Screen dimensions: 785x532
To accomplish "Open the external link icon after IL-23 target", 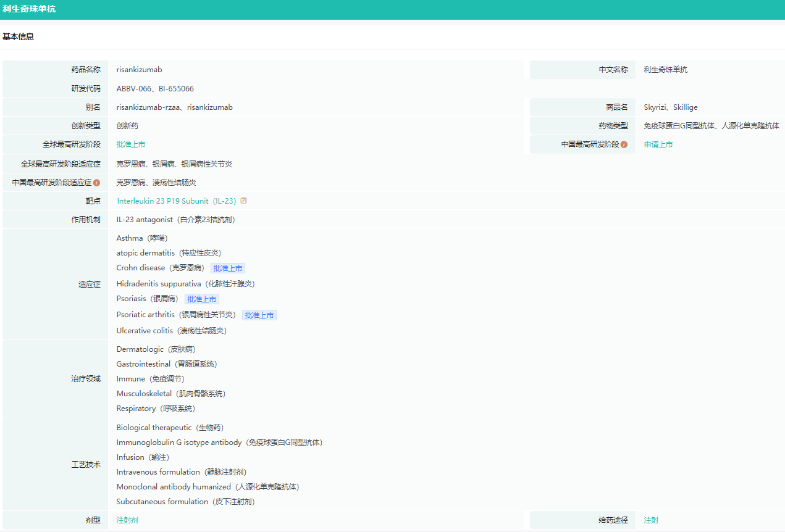I will pyautogui.click(x=243, y=201).
